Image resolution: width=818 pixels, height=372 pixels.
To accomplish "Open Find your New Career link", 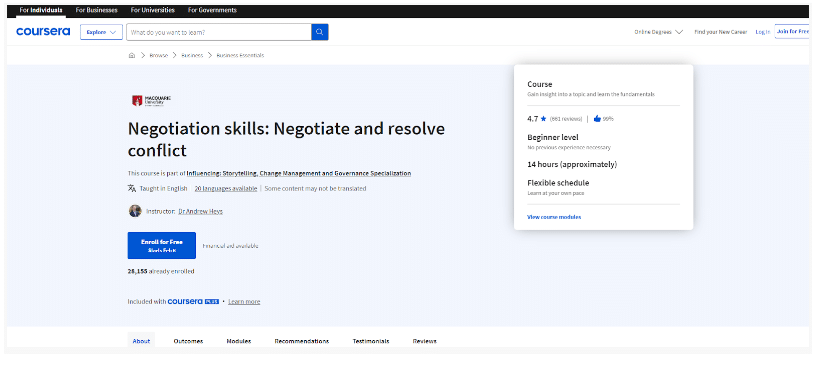I will [x=720, y=32].
